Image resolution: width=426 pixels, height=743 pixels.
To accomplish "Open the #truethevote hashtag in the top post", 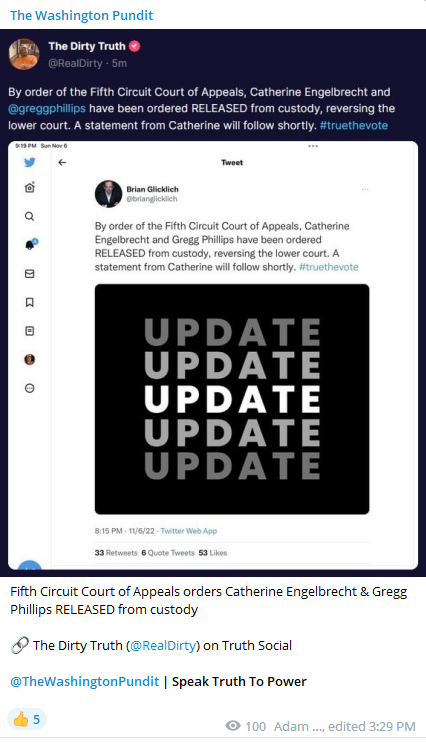I will point(353,126).
